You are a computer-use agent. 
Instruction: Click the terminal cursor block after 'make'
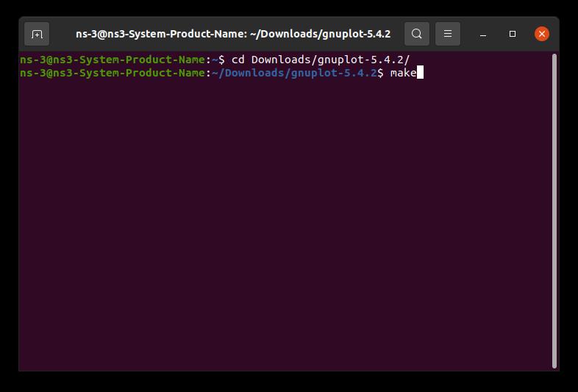(x=420, y=72)
